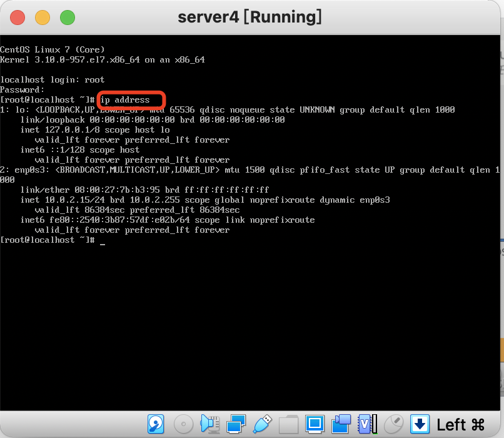The image size is (504, 438).
Task: Click the CPU virtualization chip indicator
Action: pos(367,424)
